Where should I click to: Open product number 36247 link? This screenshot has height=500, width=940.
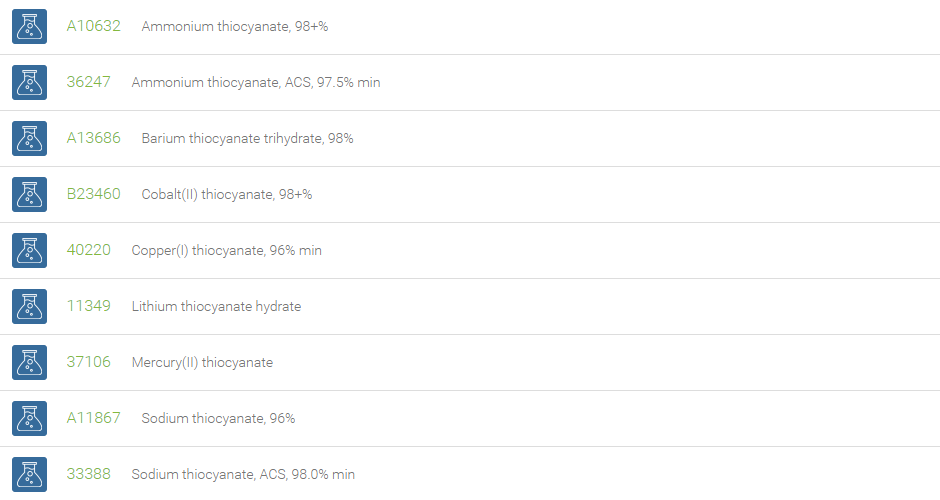(89, 82)
